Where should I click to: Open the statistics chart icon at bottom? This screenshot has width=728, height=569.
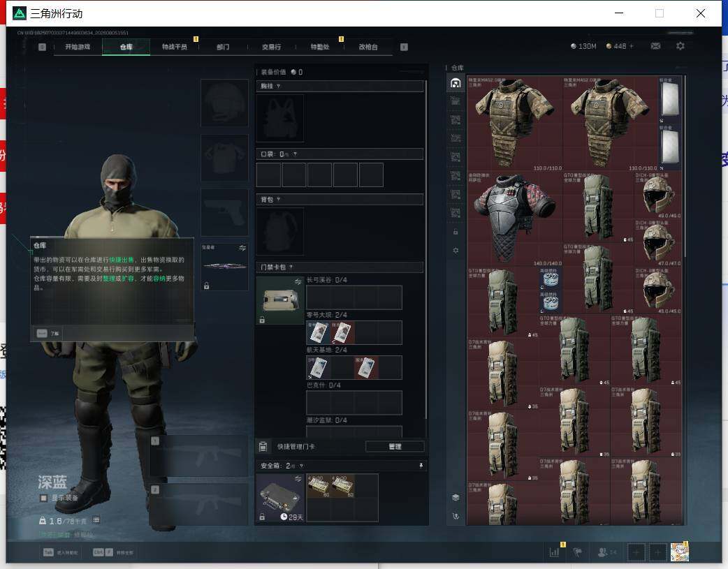[x=554, y=552]
